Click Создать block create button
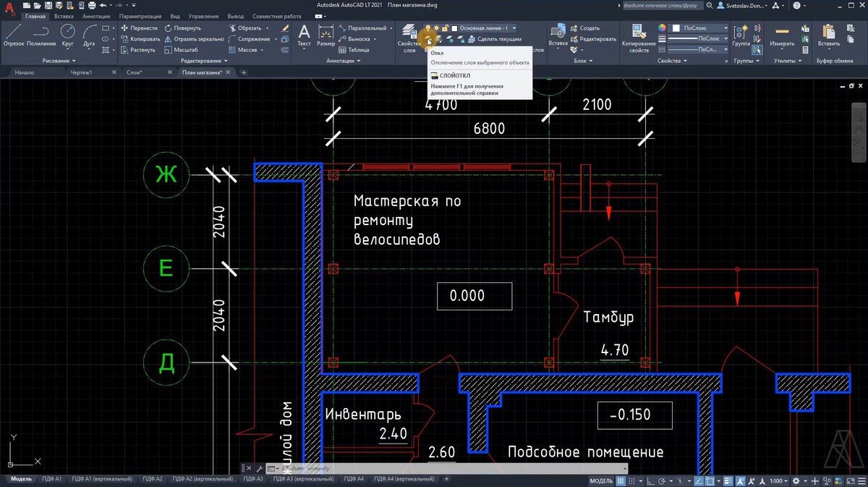The height and width of the screenshot is (487, 868). tap(584, 28)
